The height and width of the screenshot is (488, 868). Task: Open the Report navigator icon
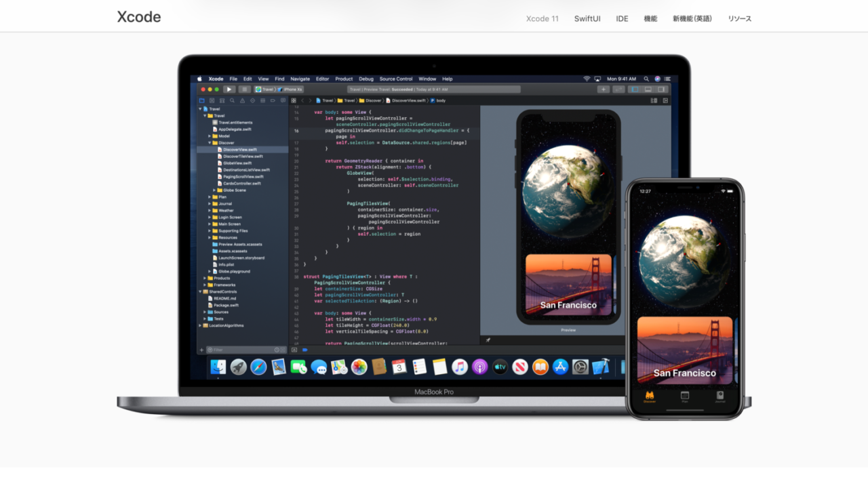click(x=283, y=100)
